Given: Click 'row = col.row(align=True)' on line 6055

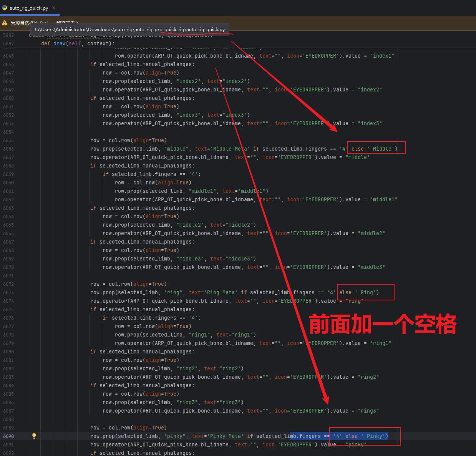Looking at the screenshot, I should pos(128,140).
